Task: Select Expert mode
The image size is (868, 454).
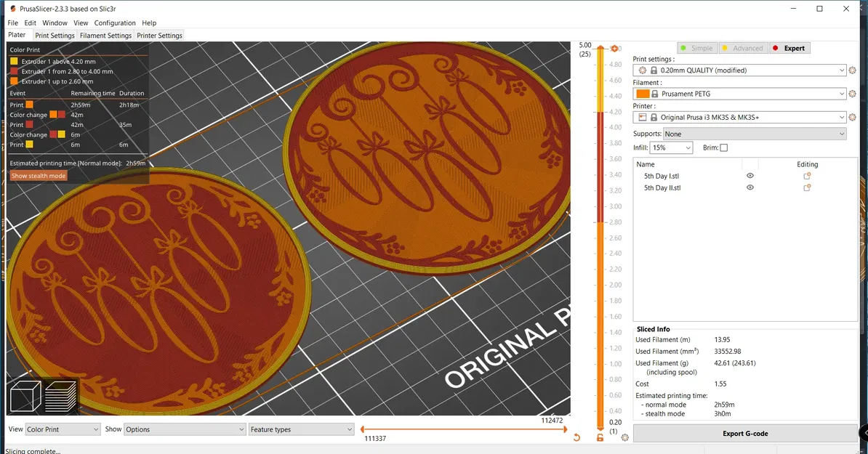Action: click(789, 48)
